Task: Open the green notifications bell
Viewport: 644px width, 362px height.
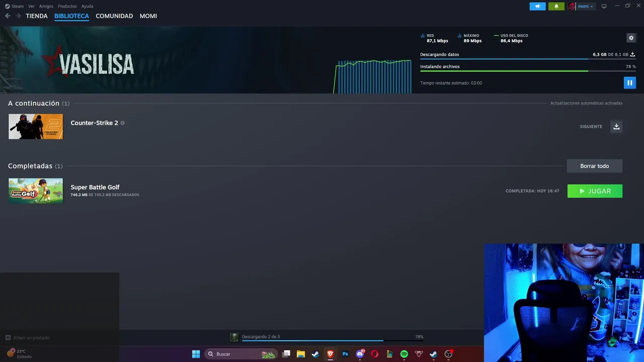Action: (556, 6)
